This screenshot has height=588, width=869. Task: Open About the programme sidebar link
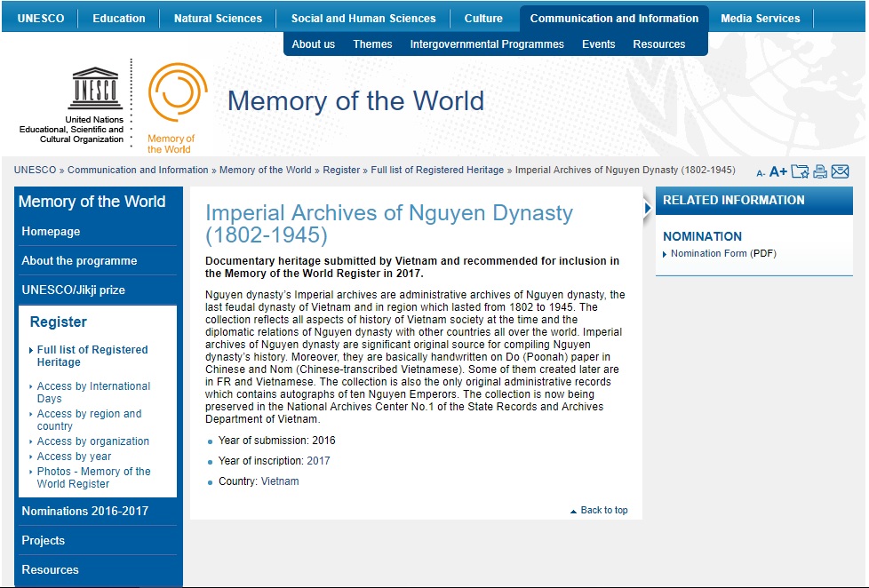click(x=79, y=261)
